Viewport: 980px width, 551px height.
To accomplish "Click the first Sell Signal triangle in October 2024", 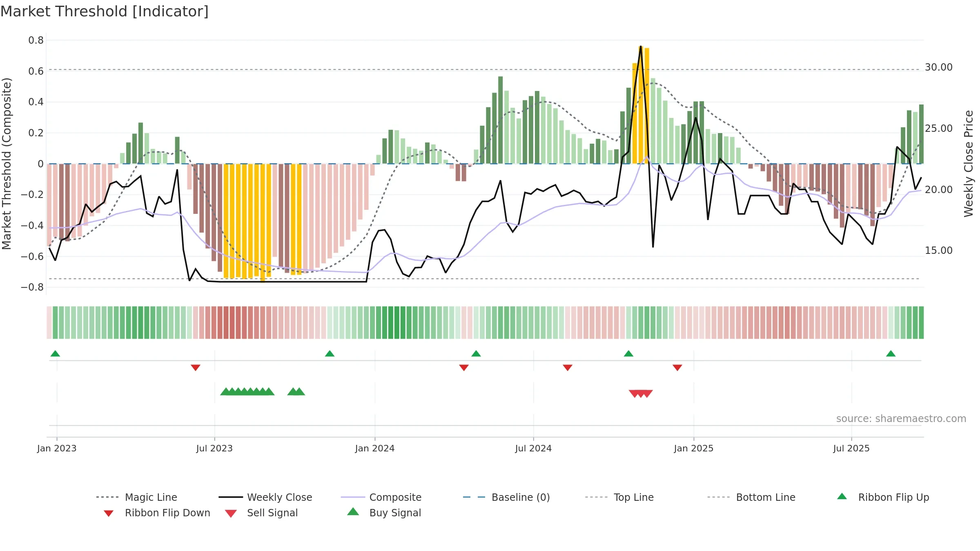I will pyautogui.click(x=634, y=393).
